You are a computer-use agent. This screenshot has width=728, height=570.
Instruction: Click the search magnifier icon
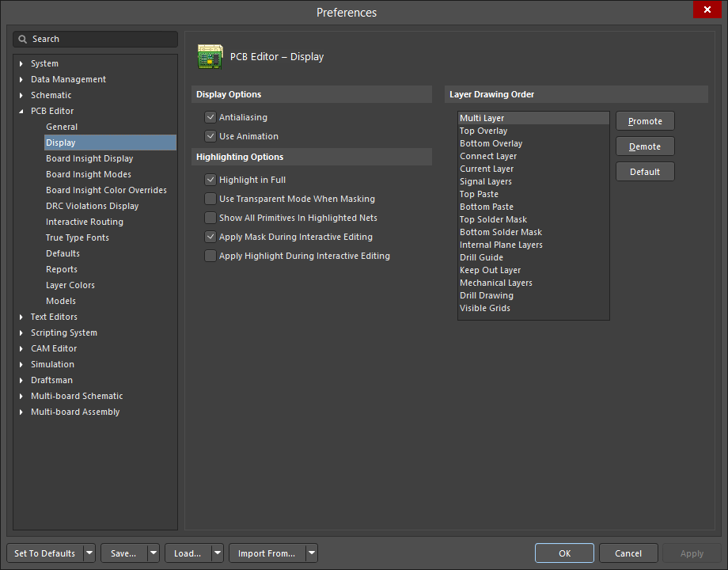[22, 39]
